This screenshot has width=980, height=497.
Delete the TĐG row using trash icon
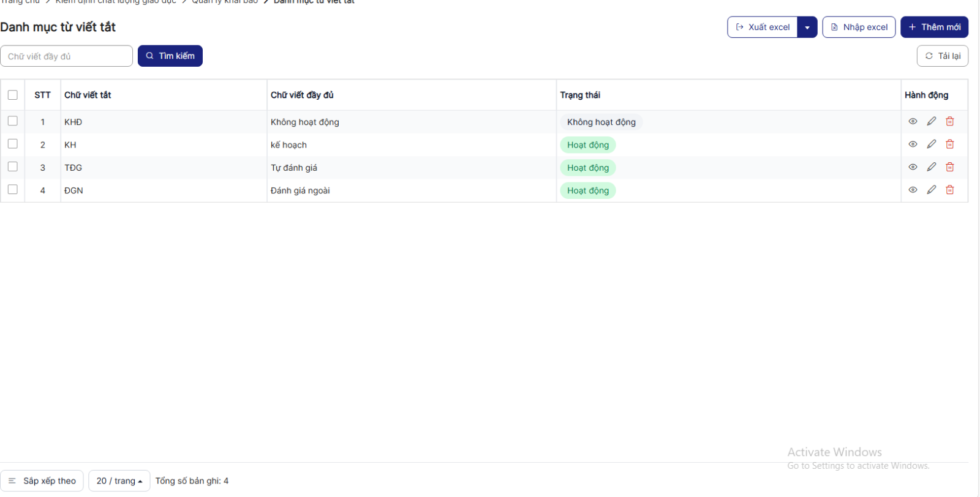tap(949, 167)
